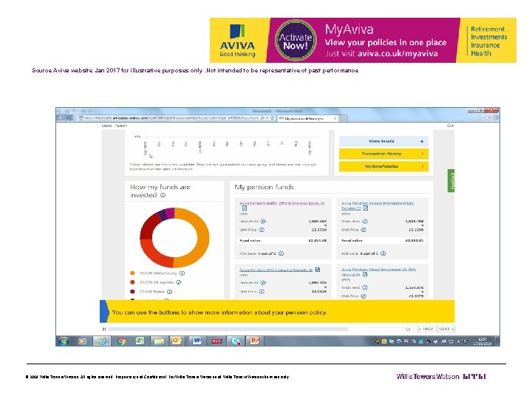
Task: Click the taskbar clock
Action: (x=482, y=341)
